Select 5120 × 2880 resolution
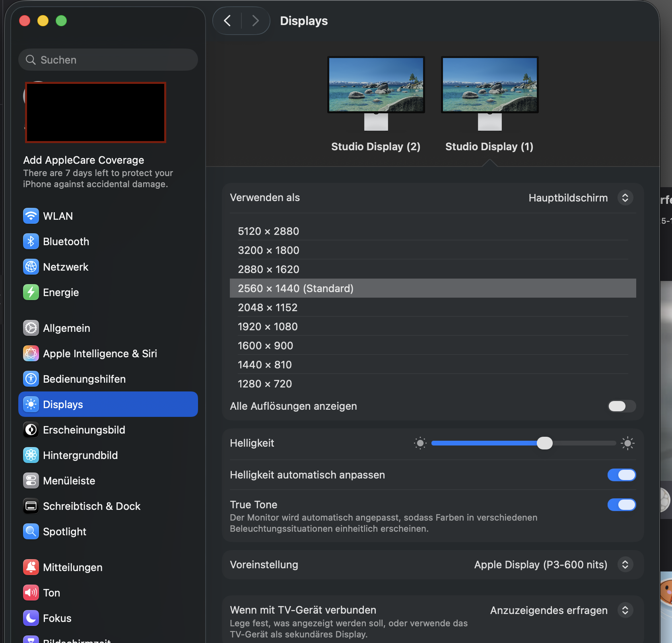 (x=433, y=231)
